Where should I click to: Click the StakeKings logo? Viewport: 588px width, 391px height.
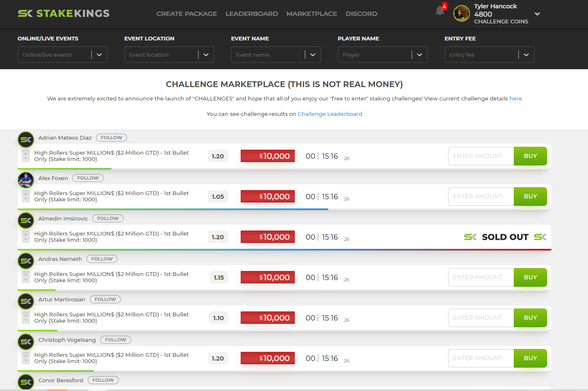(x=63, y=13)
